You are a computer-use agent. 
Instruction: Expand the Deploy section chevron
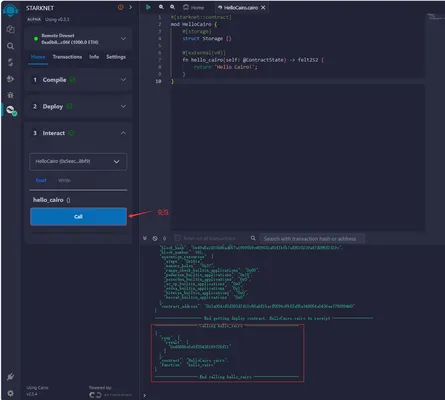[123, 106]
